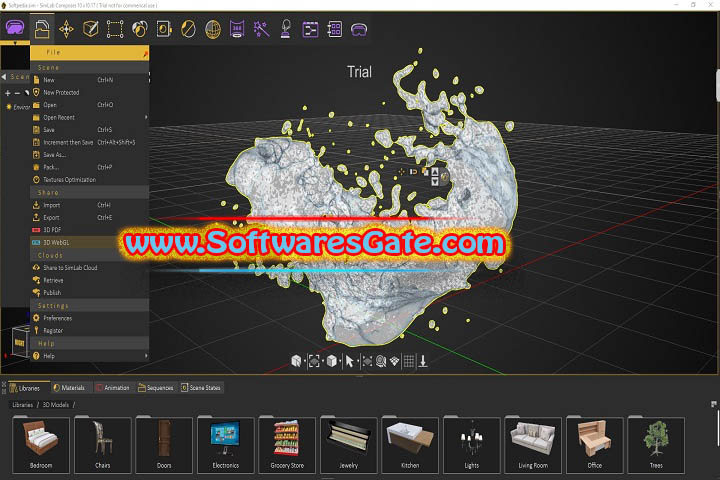720x480 pixels.
Task: Switch to the Materials tab
Action: click(x=69, y=388)
